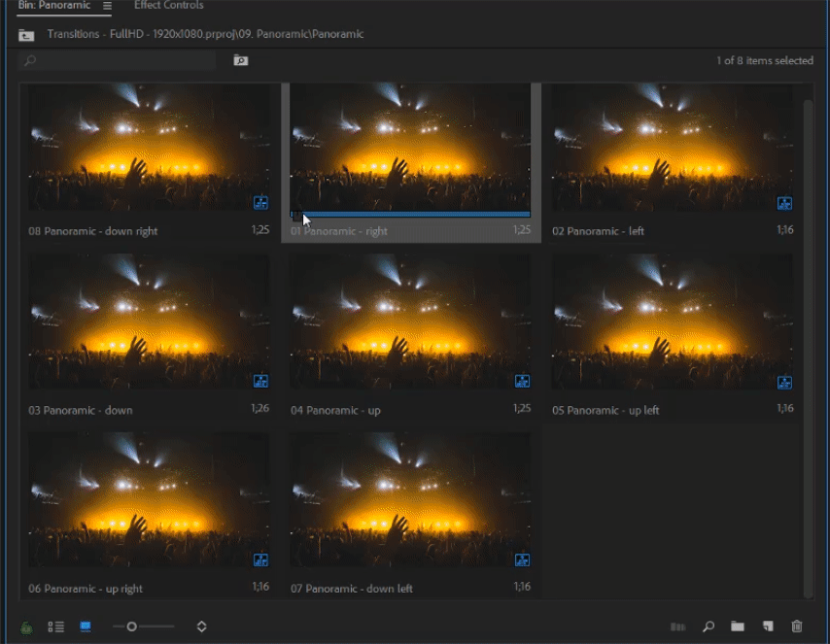Click the '04 Panoramic - up' label
This screenshot has height=644, width=830.
[335, 410]
